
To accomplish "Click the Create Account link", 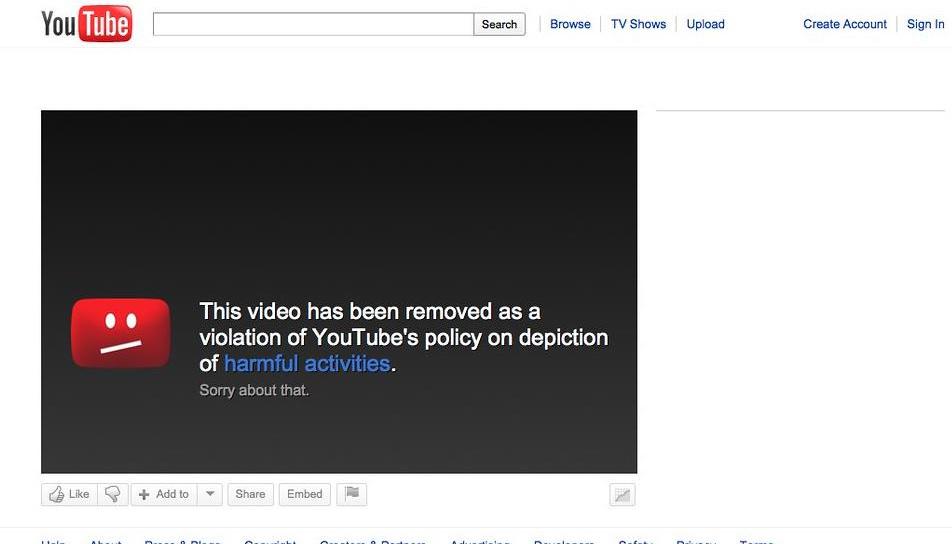I will pos(845,24).
